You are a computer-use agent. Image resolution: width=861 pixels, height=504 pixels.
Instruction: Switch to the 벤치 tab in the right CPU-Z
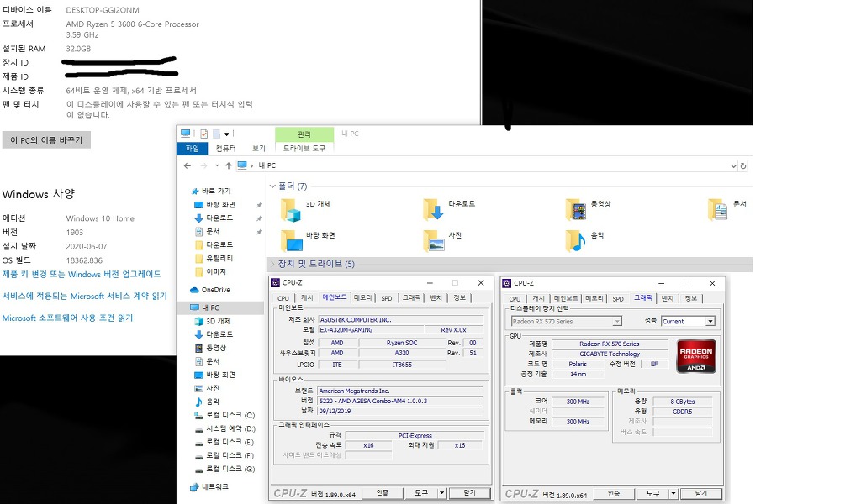tap(667, 298)
